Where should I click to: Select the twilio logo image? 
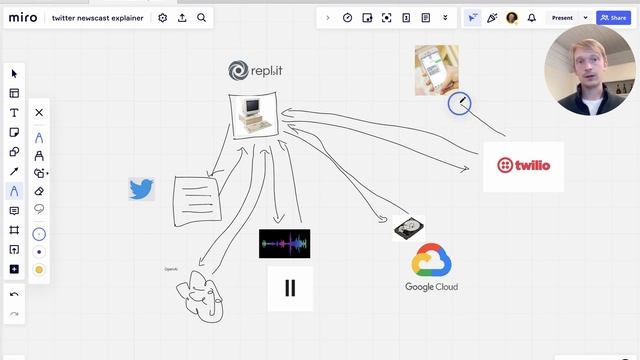point(524,167)
